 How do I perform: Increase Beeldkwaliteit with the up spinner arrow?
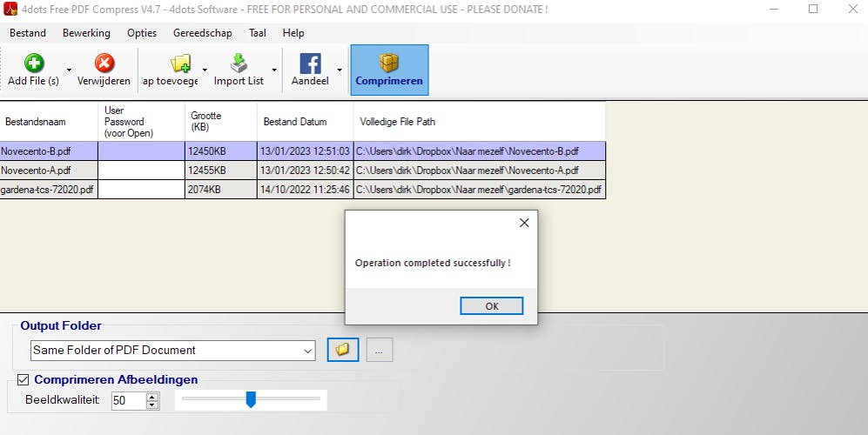pos(152,397)
